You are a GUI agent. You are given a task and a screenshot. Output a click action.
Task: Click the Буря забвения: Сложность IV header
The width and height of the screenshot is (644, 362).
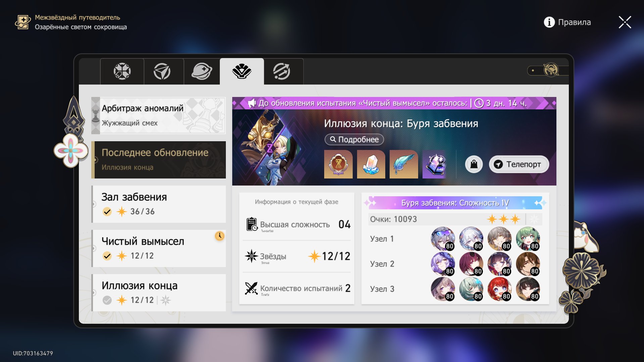455,203
